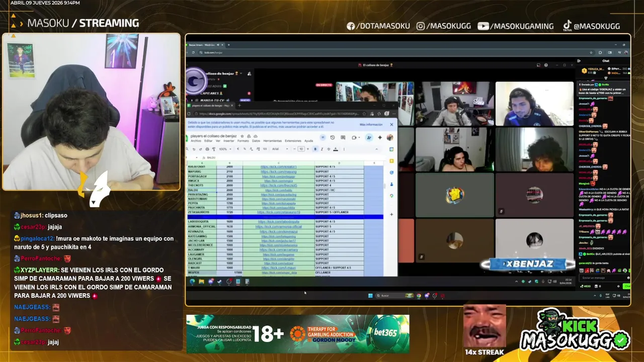Expand the Meet camera dropdown arrow
The width and height of the screenshot is (644, 362).
[x=359, y=137]
